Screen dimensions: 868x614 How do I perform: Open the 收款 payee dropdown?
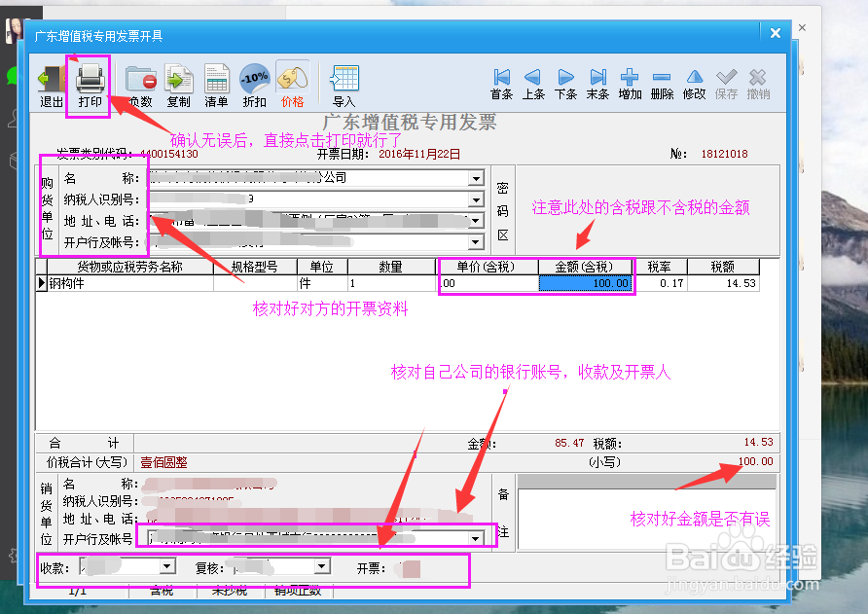point(167,565)
